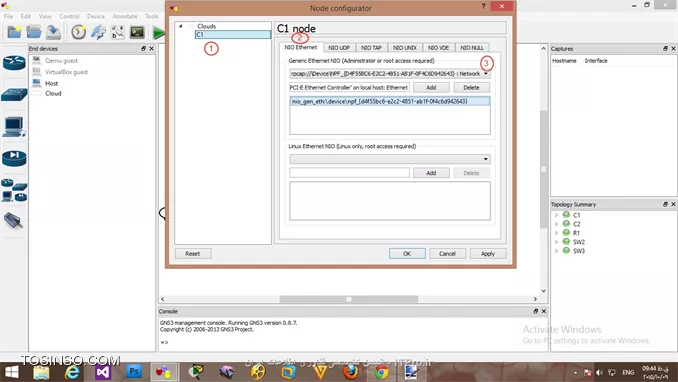
Task: Open the Device menu
Action: point(96,16)
